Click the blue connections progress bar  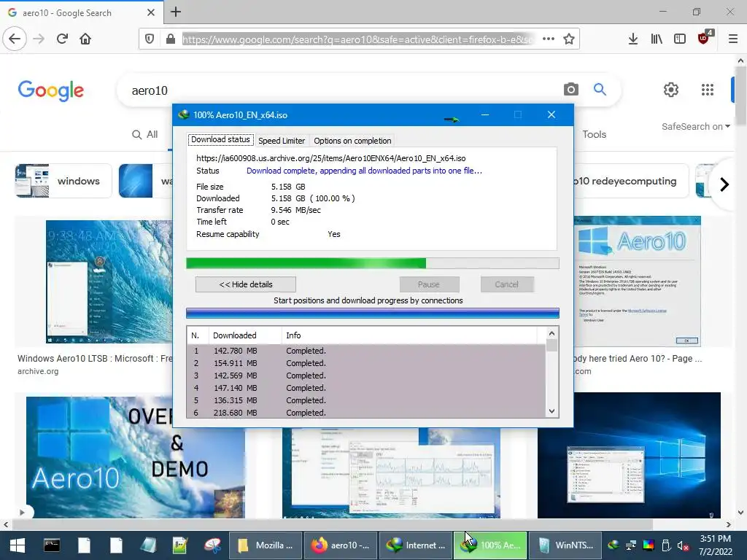(x=373, y=313)
